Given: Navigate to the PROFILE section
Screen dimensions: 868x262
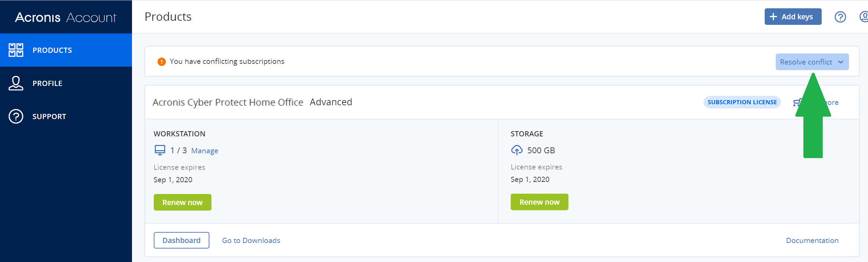Looking at the screenshot, I should click(x=47, y=83).
